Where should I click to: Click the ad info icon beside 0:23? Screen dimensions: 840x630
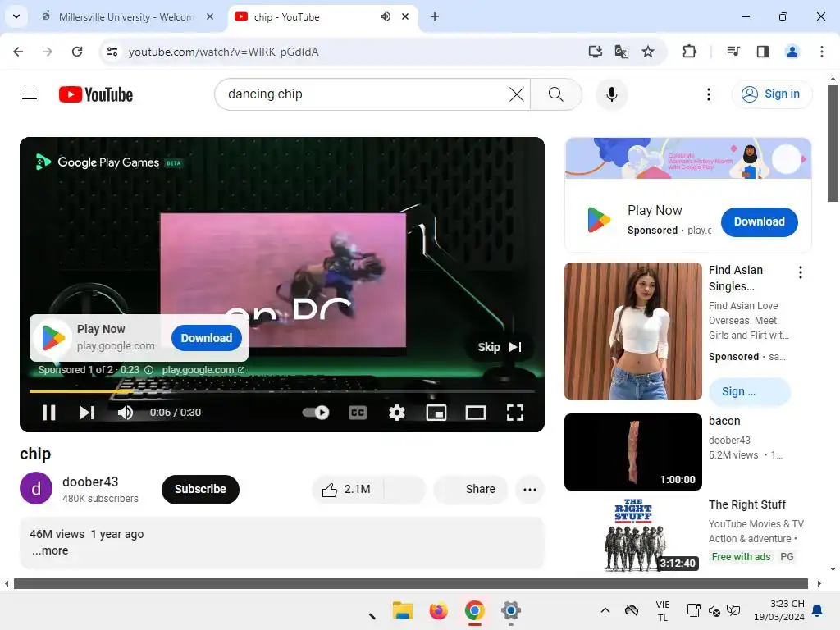pos(149,370)
